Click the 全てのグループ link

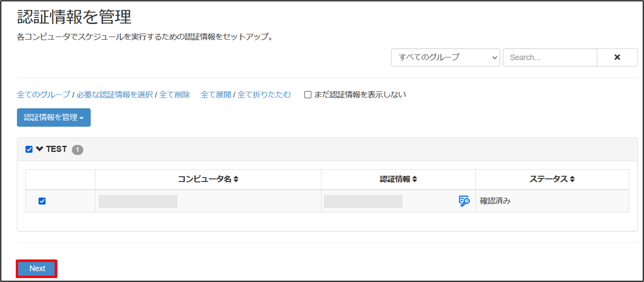pyautogui.click(x=43, y=95)
